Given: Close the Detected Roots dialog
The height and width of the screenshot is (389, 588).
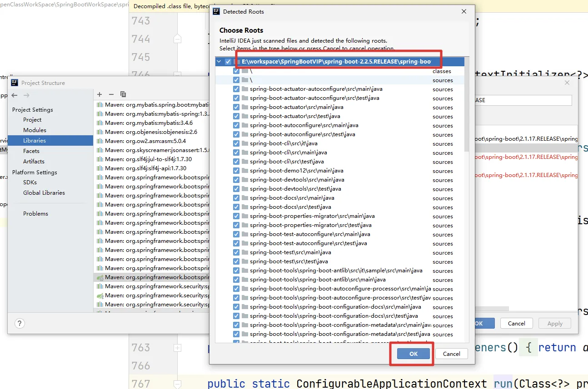Looking at the screenshot, I should (x=463, y=11).
